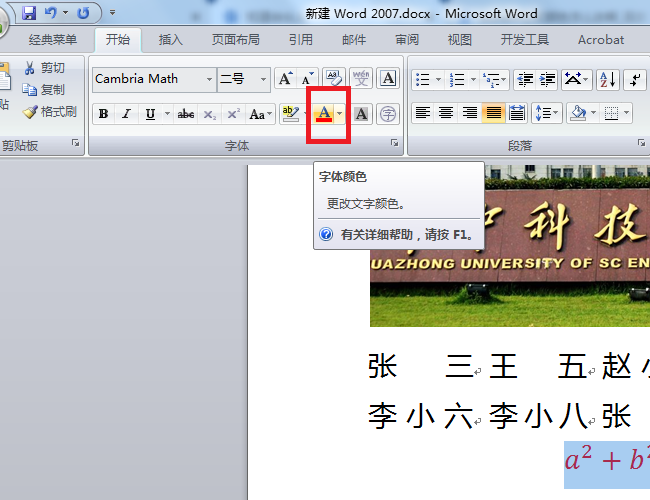Open the 开发工具 tab
650x500 pixels.
[x=524, y=40]
